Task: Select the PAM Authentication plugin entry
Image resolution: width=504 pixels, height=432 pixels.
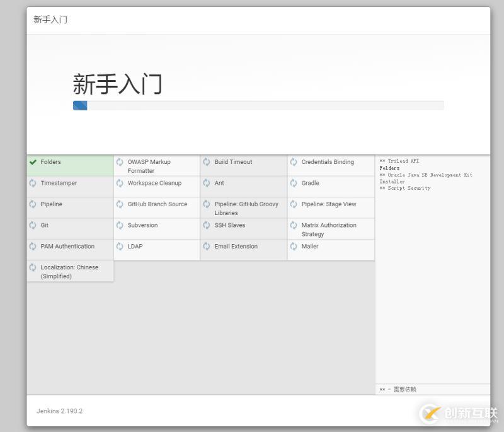Action: click(66, 247)
